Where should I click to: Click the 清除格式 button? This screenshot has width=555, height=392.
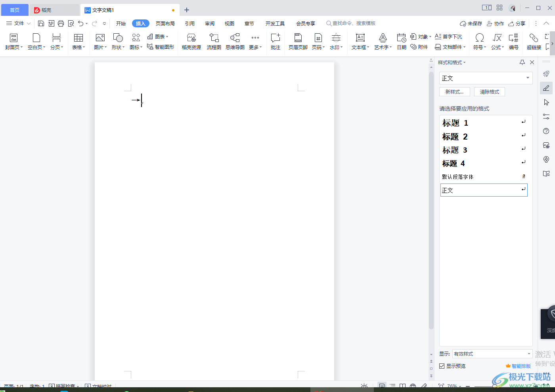point(489,92)
